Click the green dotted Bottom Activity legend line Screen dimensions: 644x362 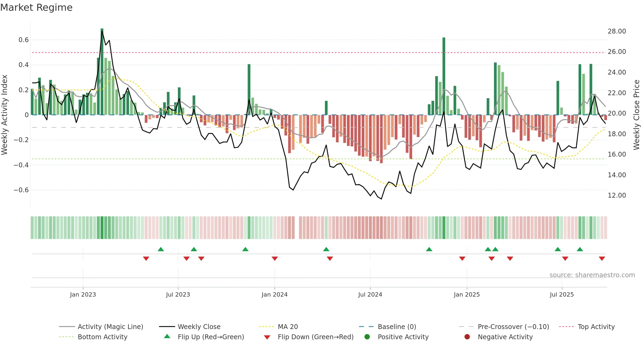[66, 337]
